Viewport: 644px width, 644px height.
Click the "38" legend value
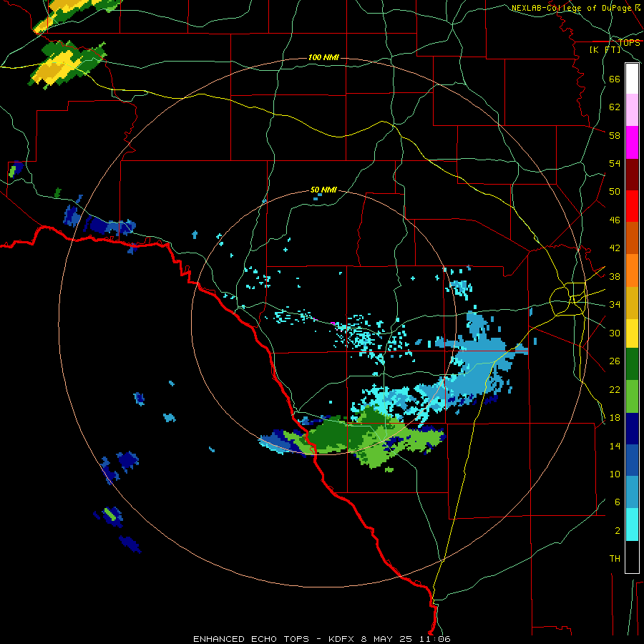click(x=615, y=276)
